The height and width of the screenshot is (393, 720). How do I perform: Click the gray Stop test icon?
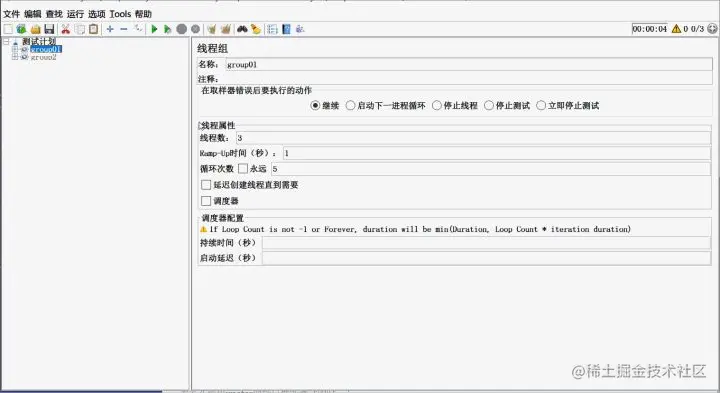coord(182,29)
